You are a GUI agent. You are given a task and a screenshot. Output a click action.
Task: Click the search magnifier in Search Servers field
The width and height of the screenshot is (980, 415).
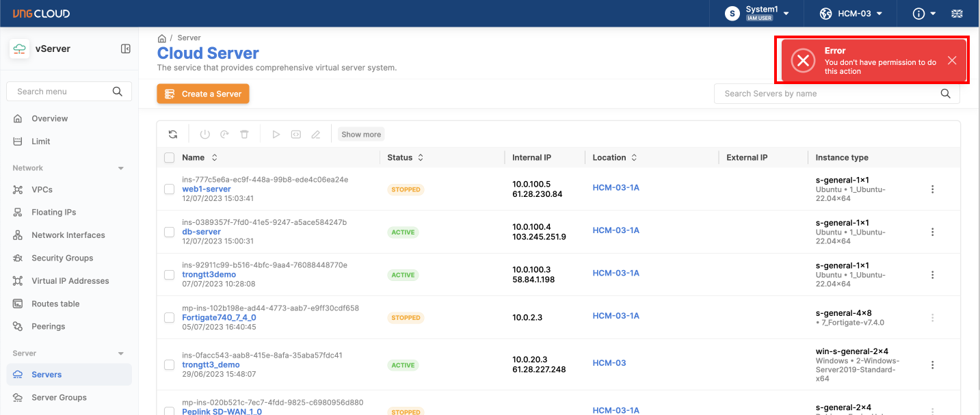(x=945, y=94)
